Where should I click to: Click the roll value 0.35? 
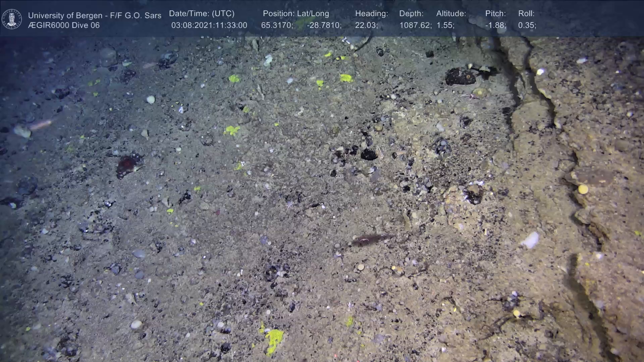point(527,25)
